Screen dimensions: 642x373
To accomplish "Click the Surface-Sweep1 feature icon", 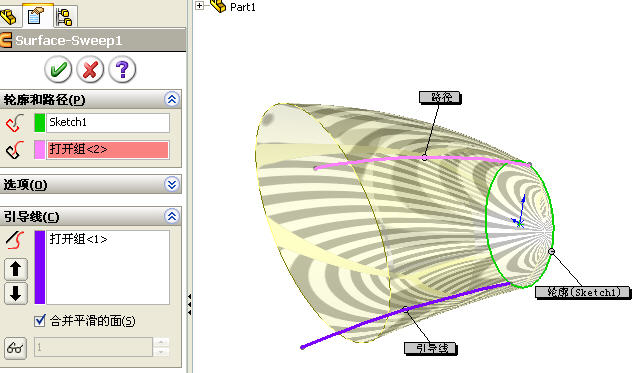I will pyautogui.click(x=6, y=40).
